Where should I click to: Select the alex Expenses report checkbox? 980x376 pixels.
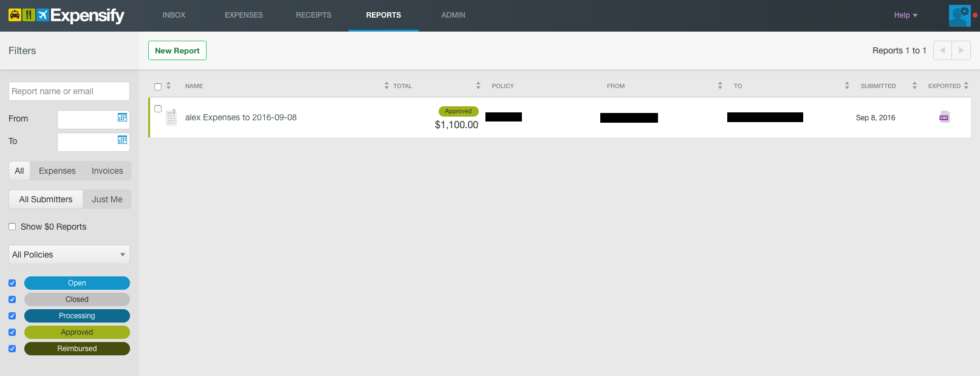[x=158, y=109]
